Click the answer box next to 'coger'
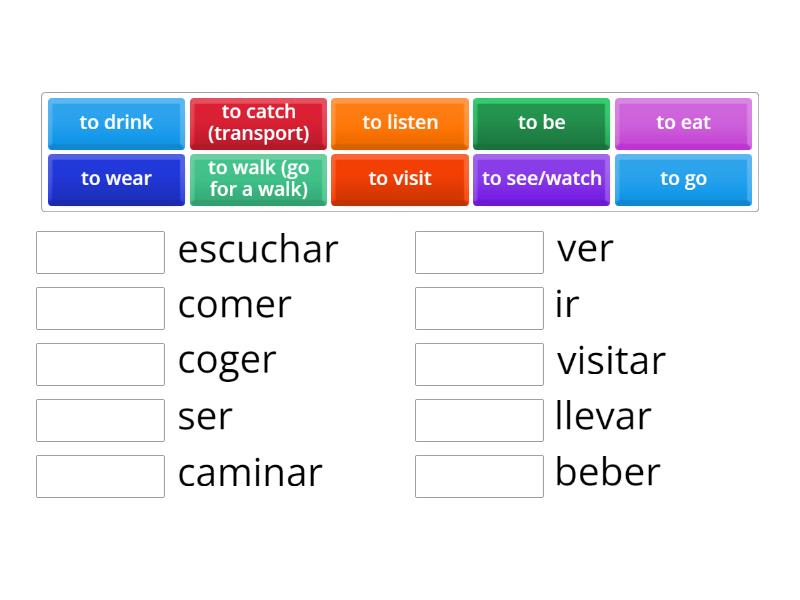 tap(100, 364)
